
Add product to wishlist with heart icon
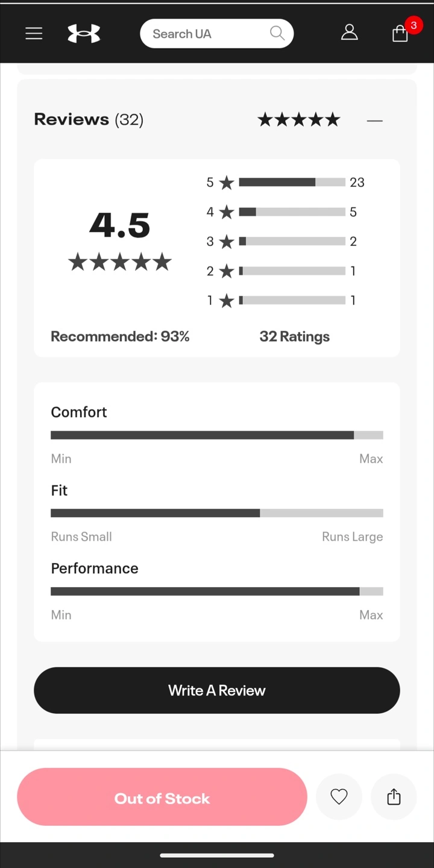339,797
